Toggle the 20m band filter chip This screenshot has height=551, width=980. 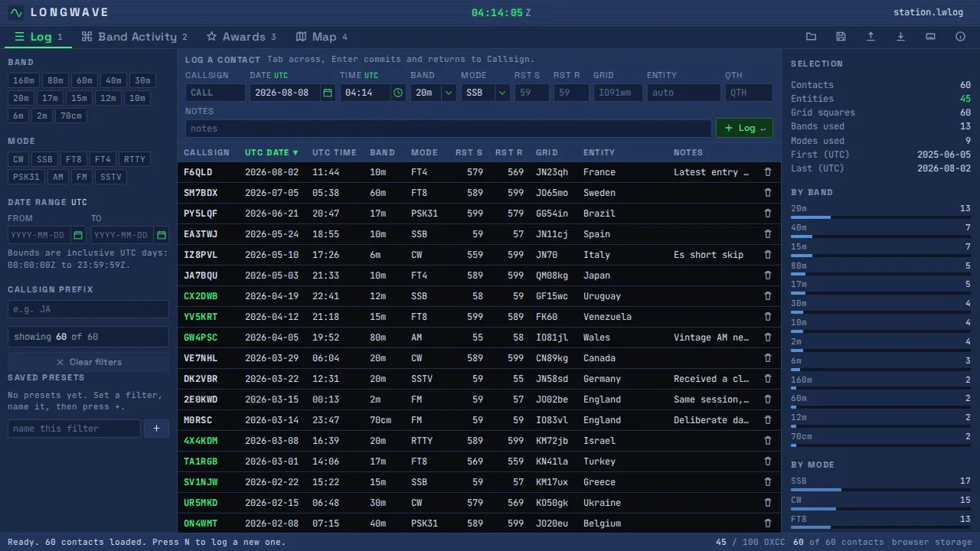click(x=21, y=98)
